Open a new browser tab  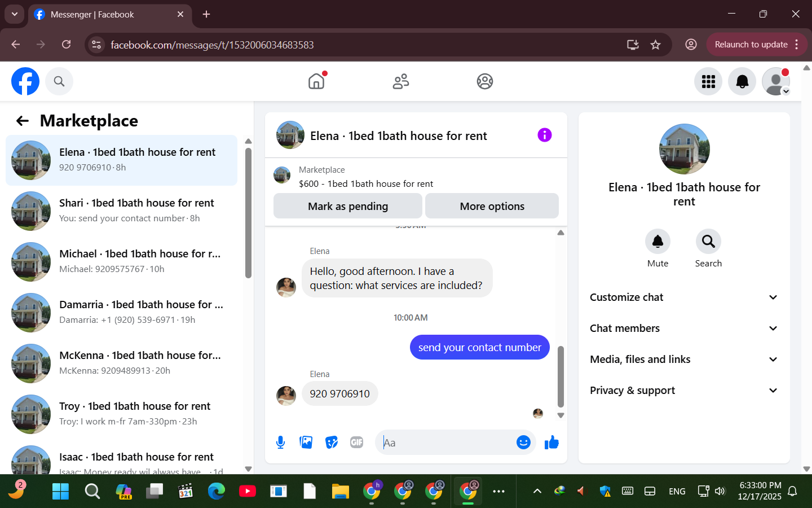[206, 14]
